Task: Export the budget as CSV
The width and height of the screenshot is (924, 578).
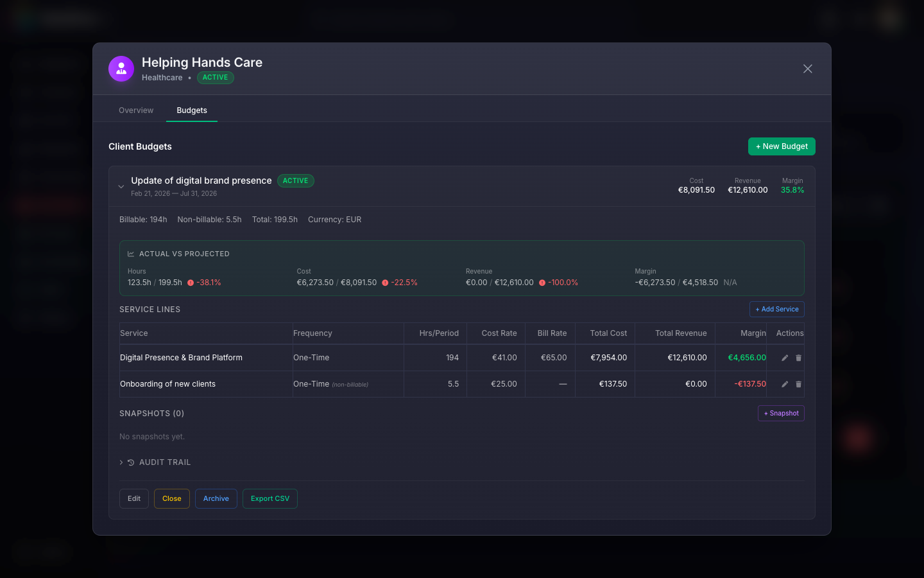Action: (269, 498)
